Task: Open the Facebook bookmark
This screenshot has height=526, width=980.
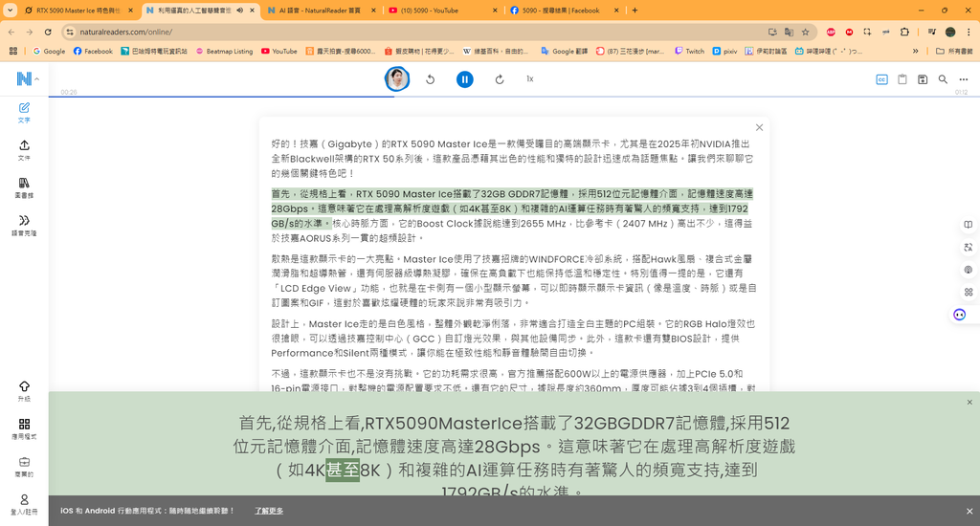Action: tap(93, 52)
